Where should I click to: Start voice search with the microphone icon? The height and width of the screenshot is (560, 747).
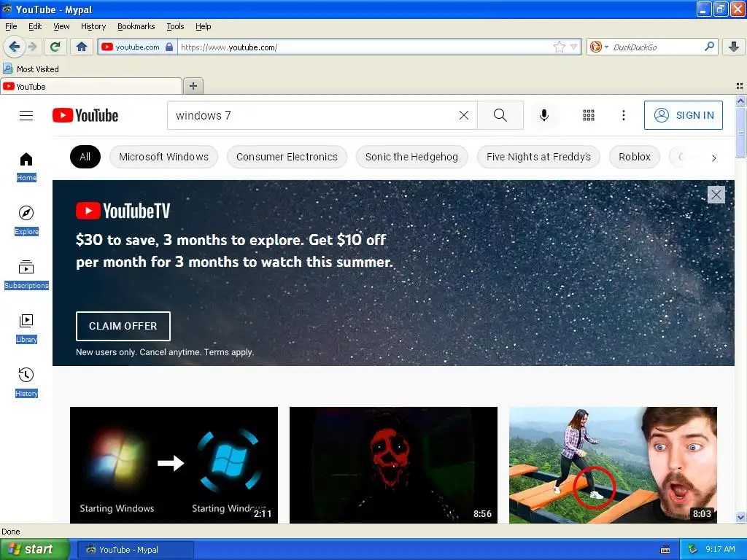pyautogui.click(x=544, y=115)
